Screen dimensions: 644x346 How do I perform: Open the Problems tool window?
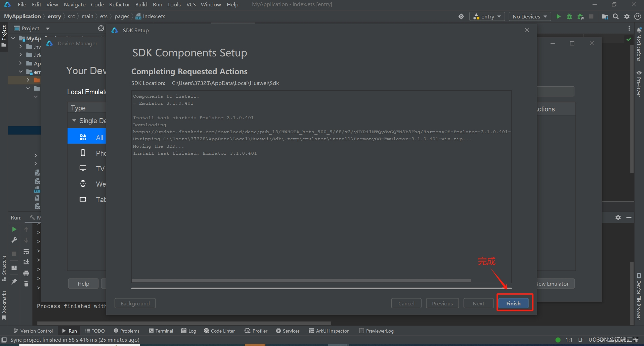(126, 331)
